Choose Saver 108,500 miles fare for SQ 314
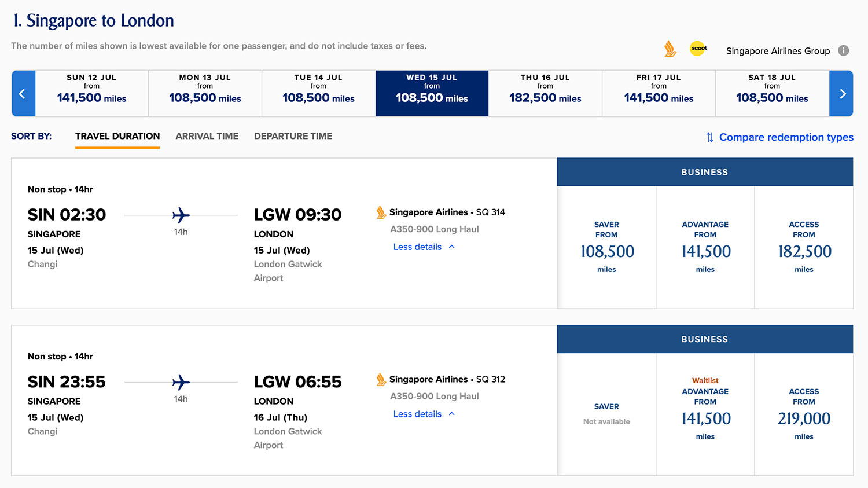 tap(606, 247)
